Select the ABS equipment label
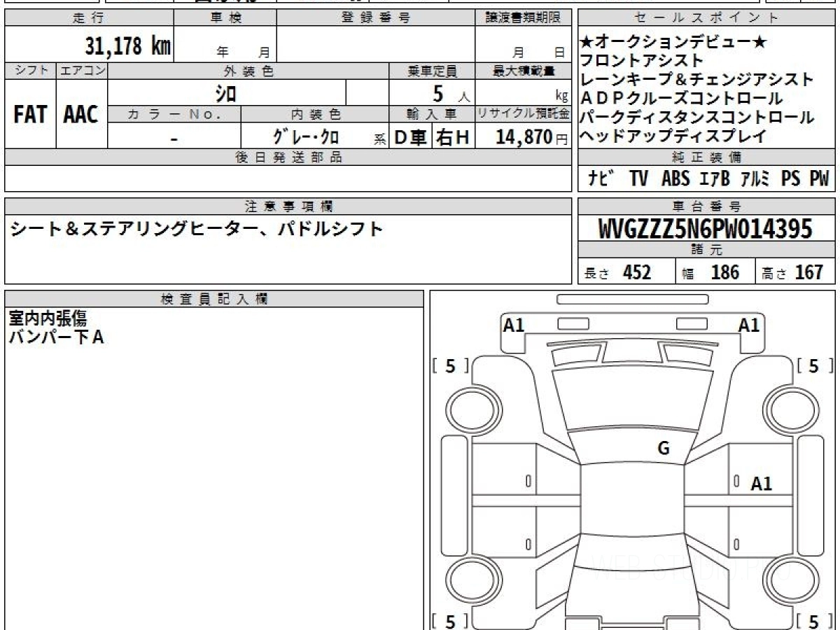Screen dimensions: 840x630 (x=675, y=179)
